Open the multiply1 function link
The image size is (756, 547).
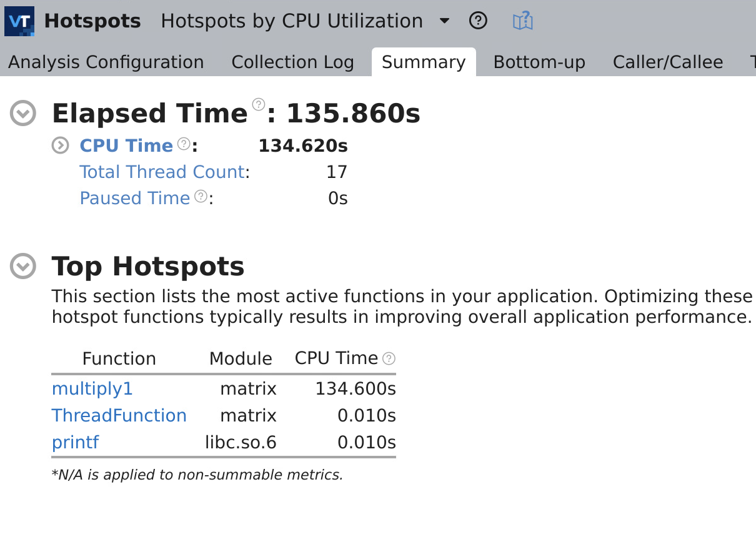[92, 389]
